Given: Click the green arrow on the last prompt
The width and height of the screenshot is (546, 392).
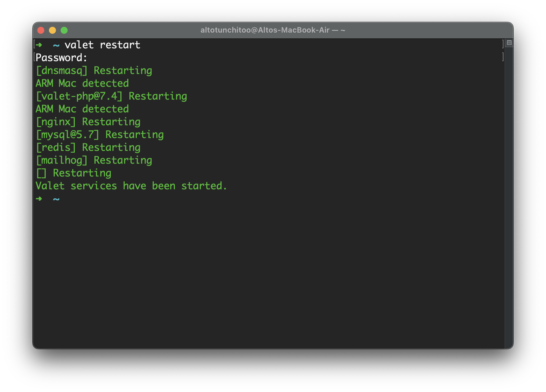Looking at the screenshot, I should click(39, 199).
